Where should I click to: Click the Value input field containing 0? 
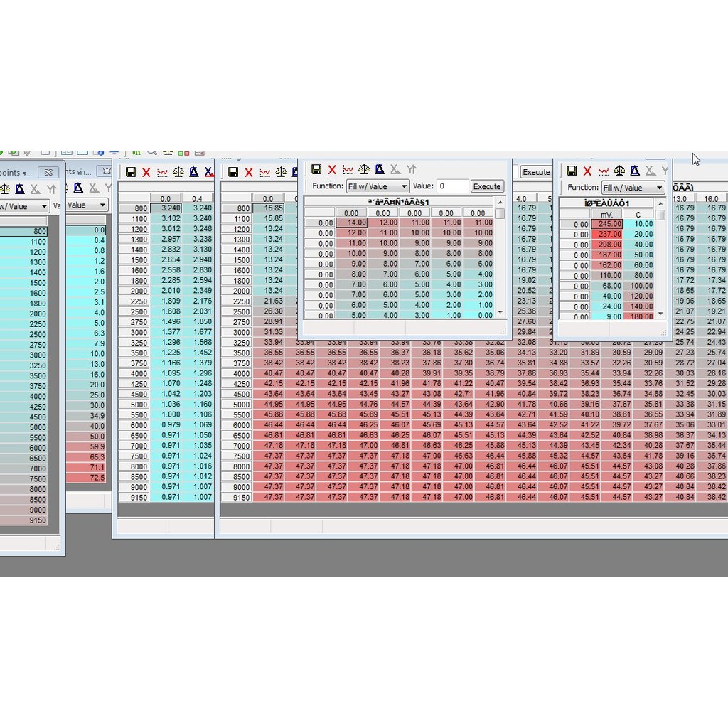(452, 186)
